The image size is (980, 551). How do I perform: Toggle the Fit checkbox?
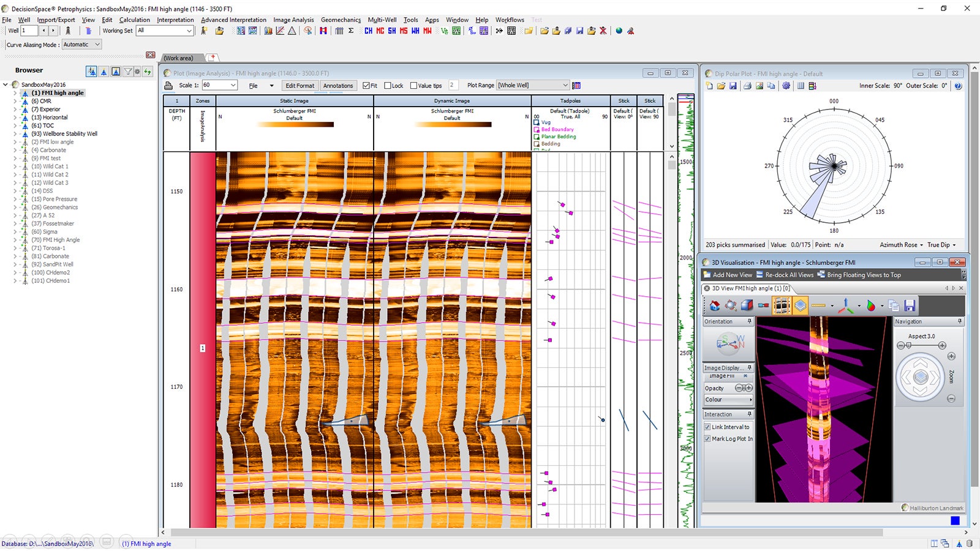click(x=366, y=86)
